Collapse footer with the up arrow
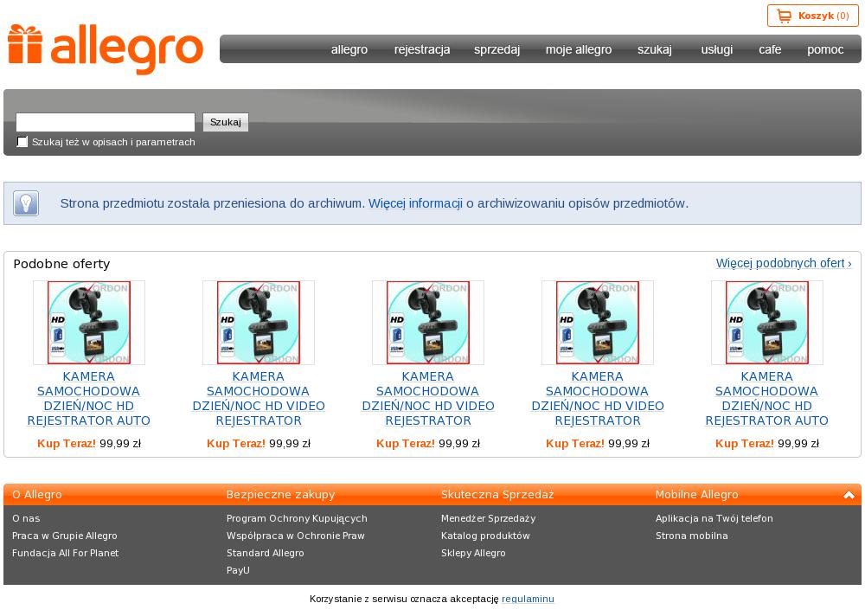 [849, 495]
